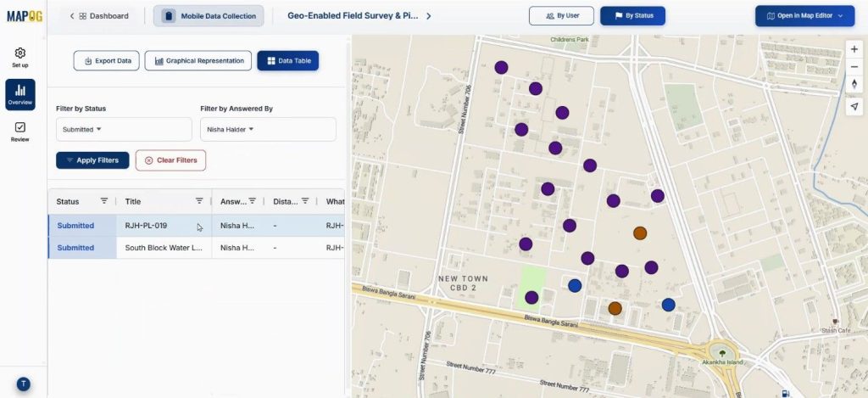Select the Mobile Data Collection tab
This screenshot has height=398, width=868.
click(x=209, y=16)
